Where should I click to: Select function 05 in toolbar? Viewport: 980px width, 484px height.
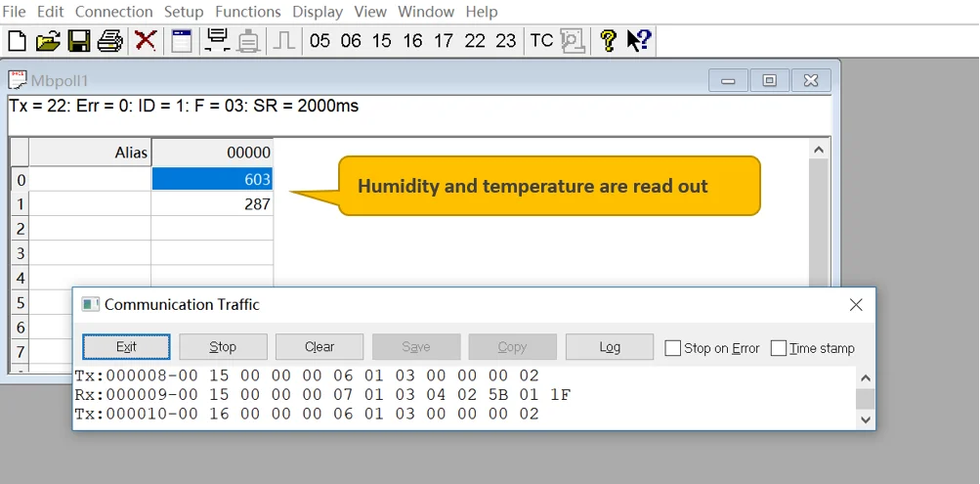pos(320,41)
